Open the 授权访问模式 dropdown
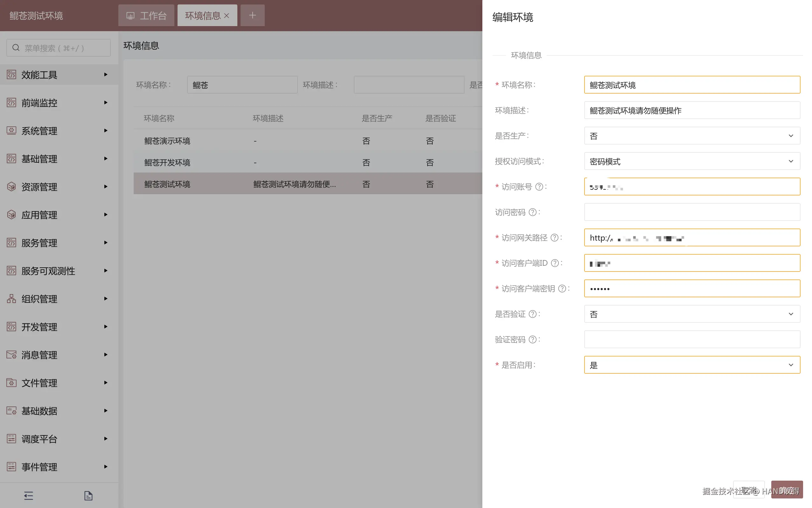This screenshot has width=812, height=508. 692,161
